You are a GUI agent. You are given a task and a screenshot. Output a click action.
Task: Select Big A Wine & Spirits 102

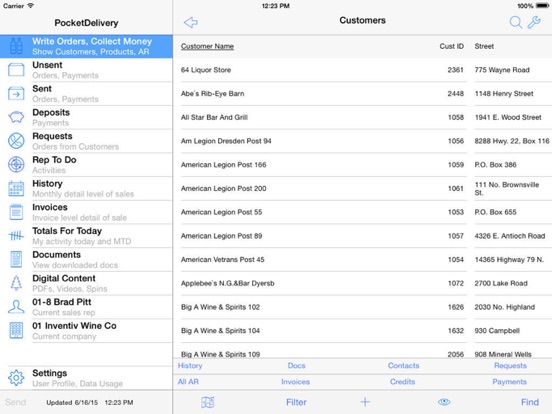(220, 307)
